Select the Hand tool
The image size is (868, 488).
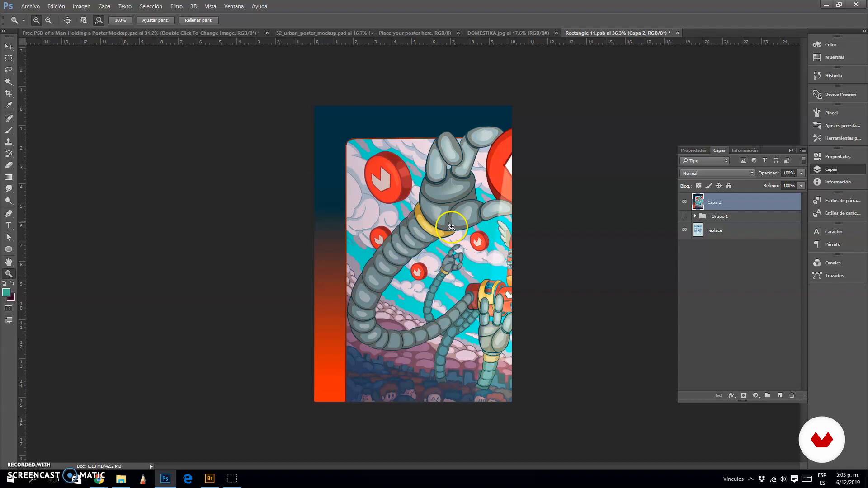9,262
